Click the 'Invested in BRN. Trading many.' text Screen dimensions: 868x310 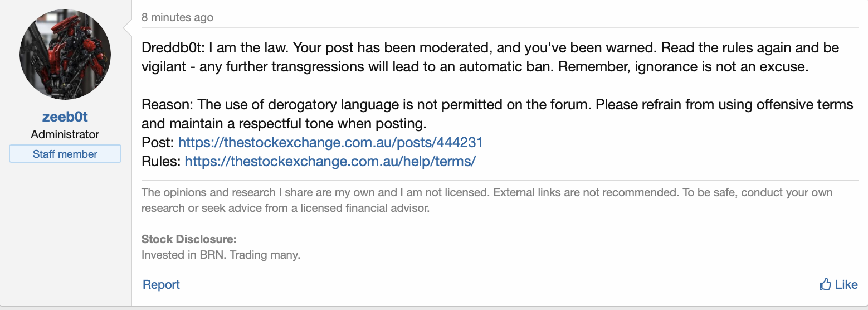click(x=221, y=255)
